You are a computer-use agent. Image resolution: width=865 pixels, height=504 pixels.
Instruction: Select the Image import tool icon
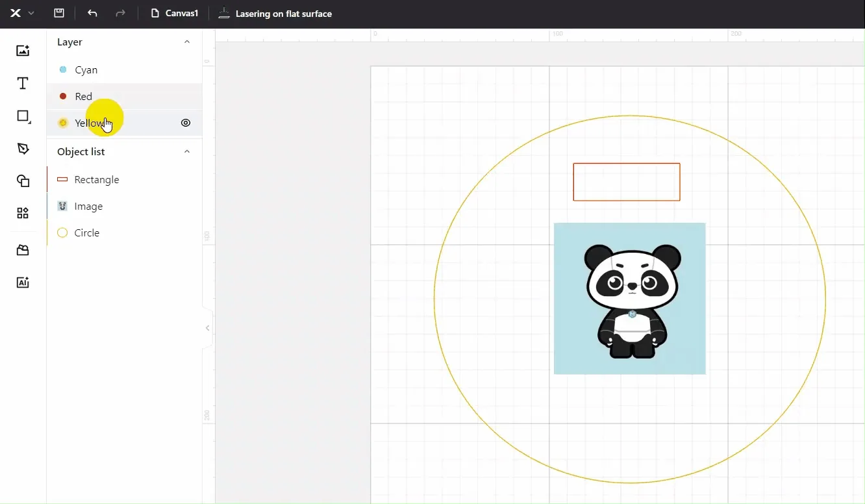[23, 51]
